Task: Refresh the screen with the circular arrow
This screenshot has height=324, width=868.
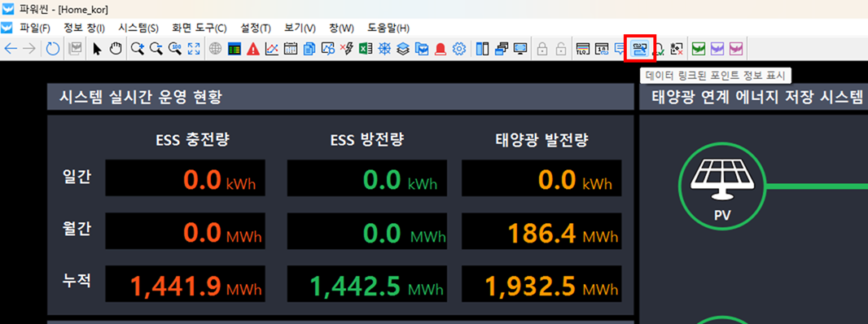Action: tap(53, 50)
